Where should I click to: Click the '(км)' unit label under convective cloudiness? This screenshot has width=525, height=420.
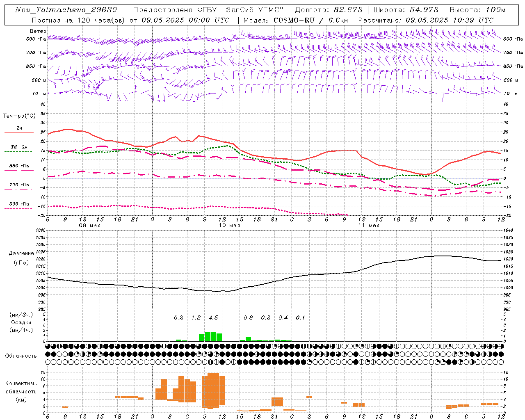click(21, 399)
